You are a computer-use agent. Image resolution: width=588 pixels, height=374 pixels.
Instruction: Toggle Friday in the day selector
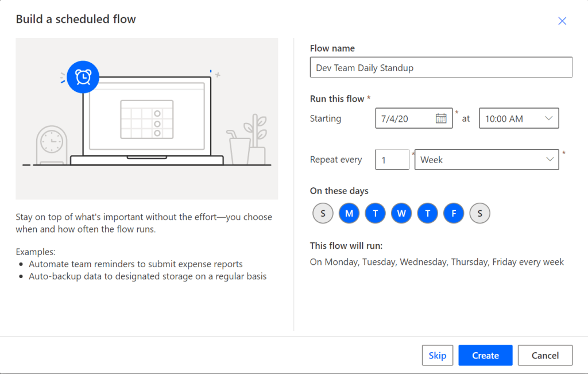coord(454,214)
